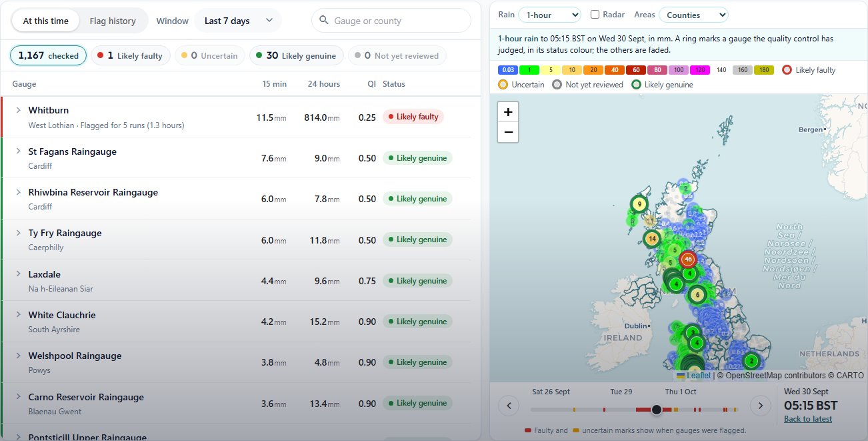Filter by 30 Likely genuine chip
The image size is (868, 441).
tap(297, 55)
